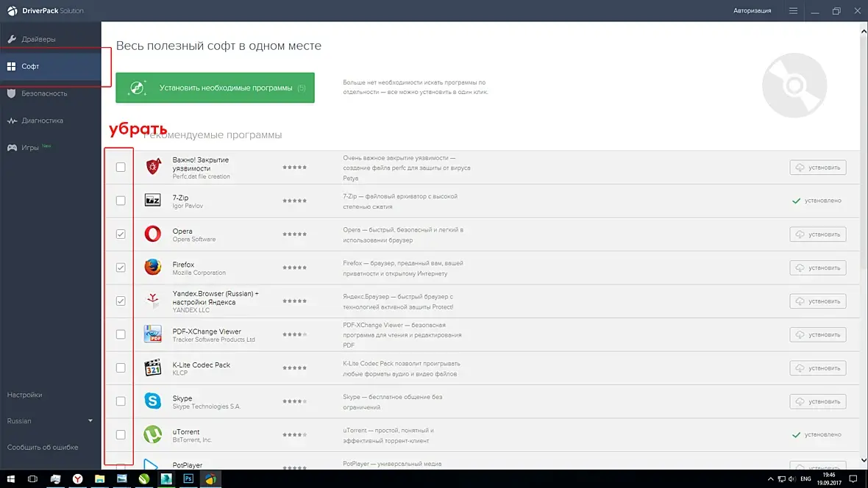Install Firefox with установить button
Viewport: 868px width, 488px height.
(818, 268)
